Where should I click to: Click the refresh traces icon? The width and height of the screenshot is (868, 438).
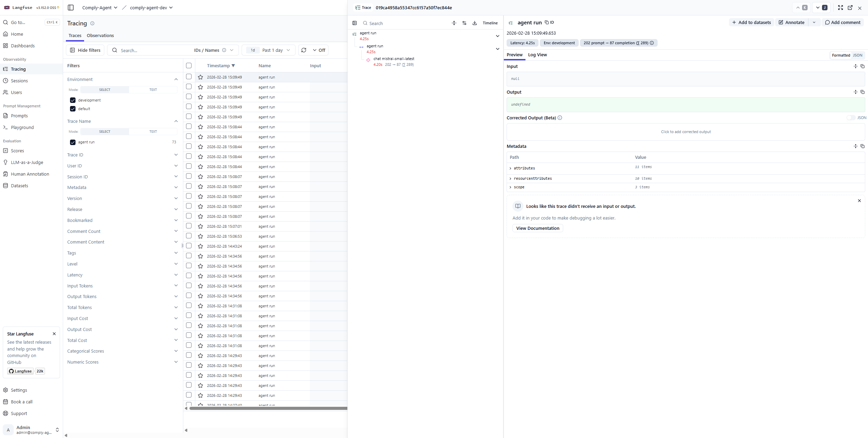pos(304,50)
